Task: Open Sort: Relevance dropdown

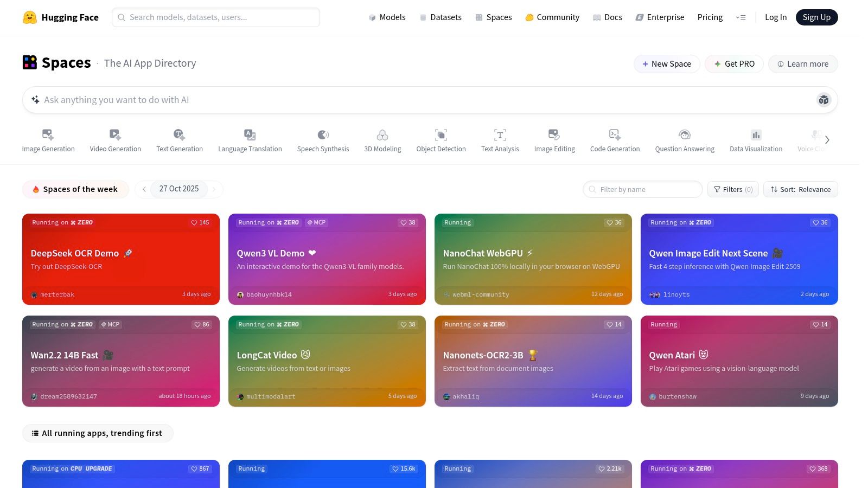Action: [x=801, y=189]
